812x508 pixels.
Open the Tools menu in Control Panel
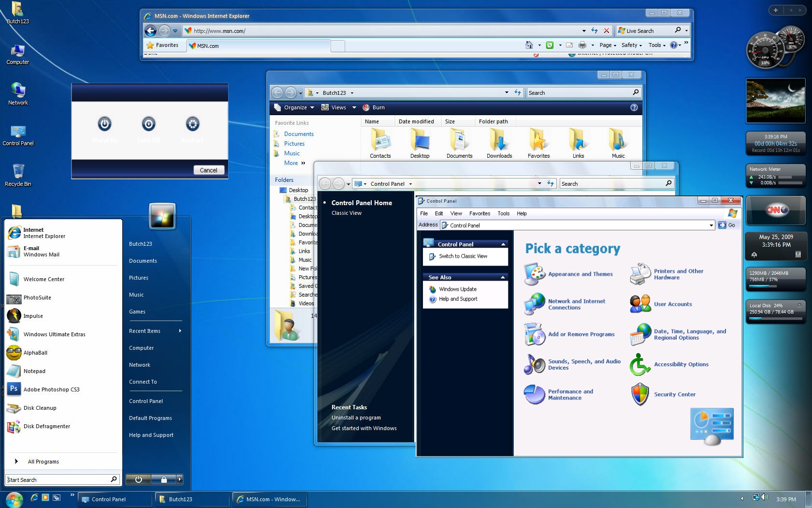point(503,213)
